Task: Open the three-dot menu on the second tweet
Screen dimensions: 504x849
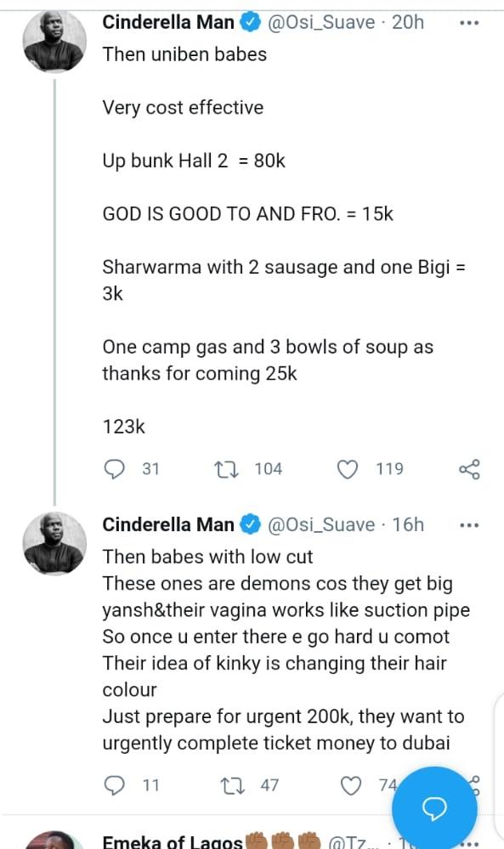Action: (x=469, y=524)
